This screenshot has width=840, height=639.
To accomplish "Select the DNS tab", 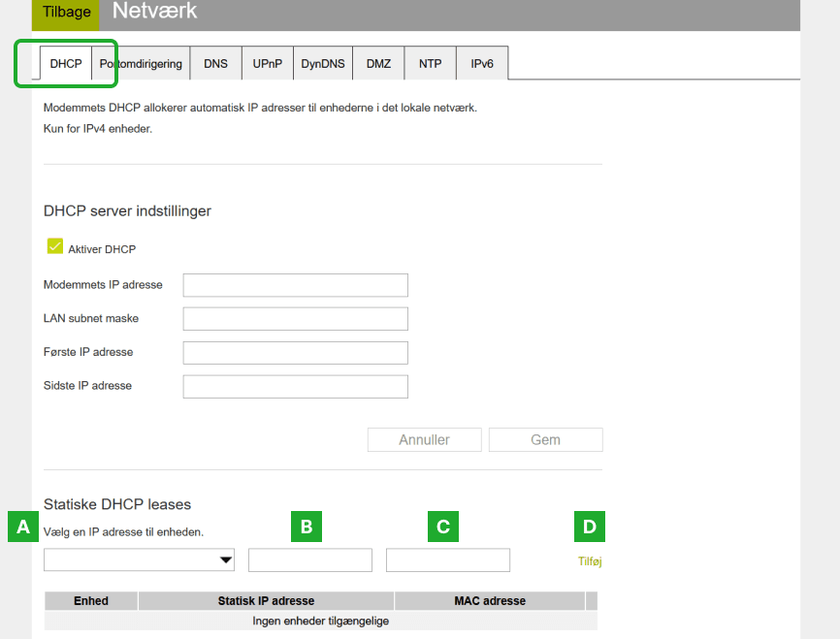I will [215, 64].
